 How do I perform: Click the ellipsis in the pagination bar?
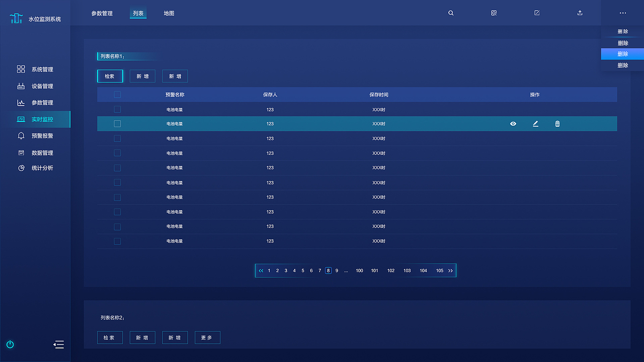(x=346, y=271)
